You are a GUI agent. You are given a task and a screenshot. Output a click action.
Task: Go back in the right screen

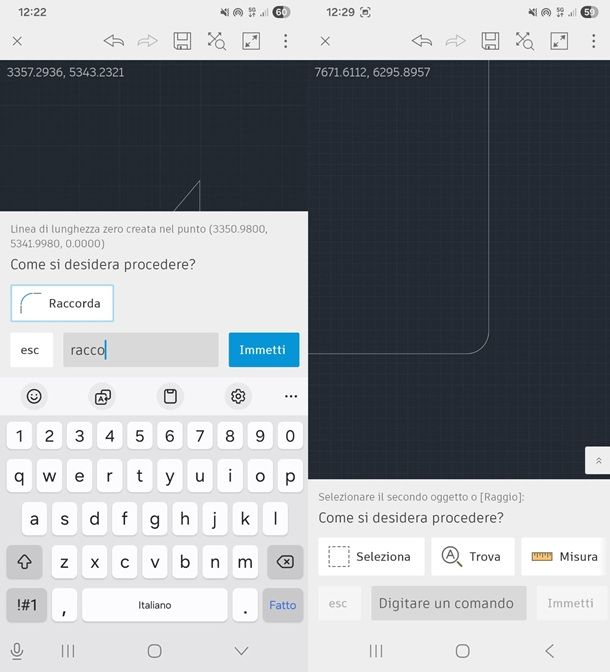pos(550,651)
